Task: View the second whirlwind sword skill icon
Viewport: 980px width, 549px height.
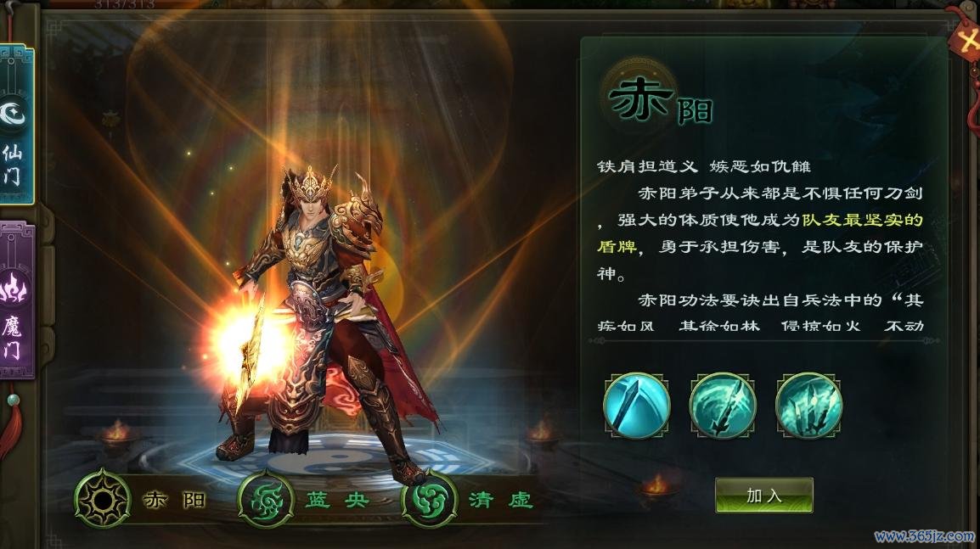Action: (x=723, y=406)
